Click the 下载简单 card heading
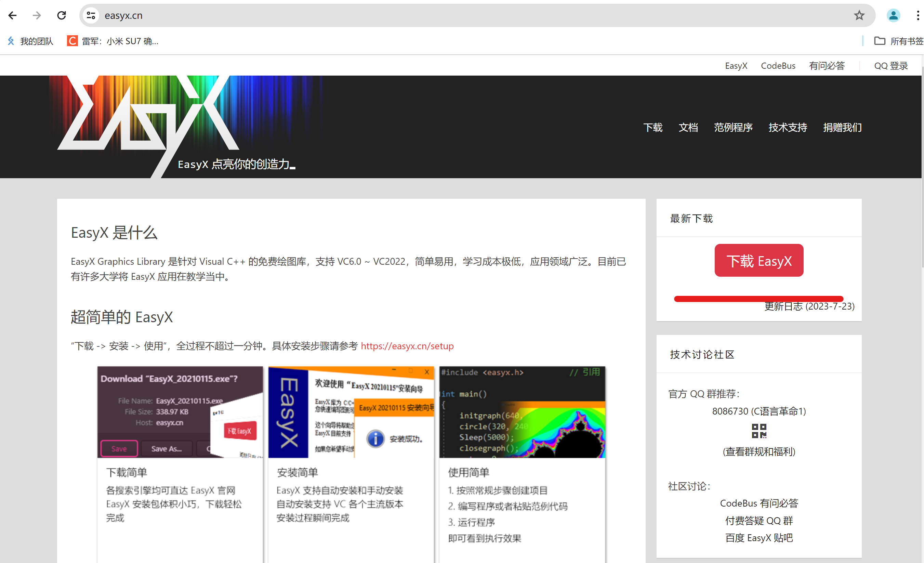 (x=127, y=473)
